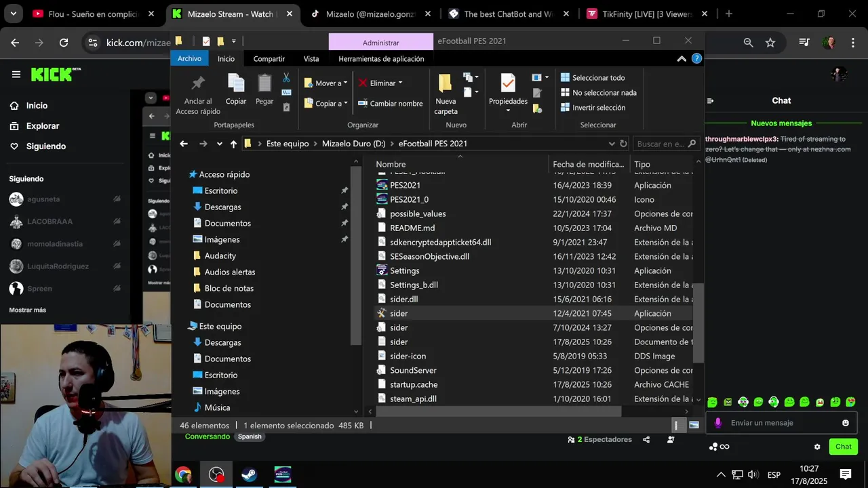Create a folder with Nueva carpeta
Screen dimensions: 868x488
[446, 94]
